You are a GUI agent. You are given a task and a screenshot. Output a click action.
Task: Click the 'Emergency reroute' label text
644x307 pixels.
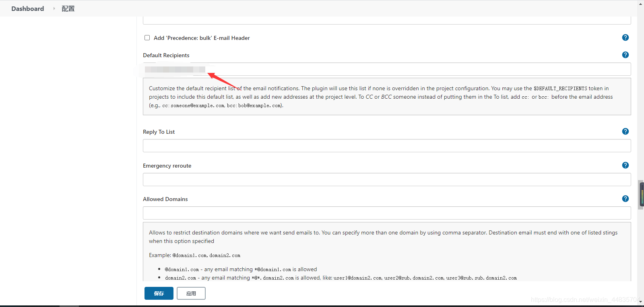pos(167,166)
